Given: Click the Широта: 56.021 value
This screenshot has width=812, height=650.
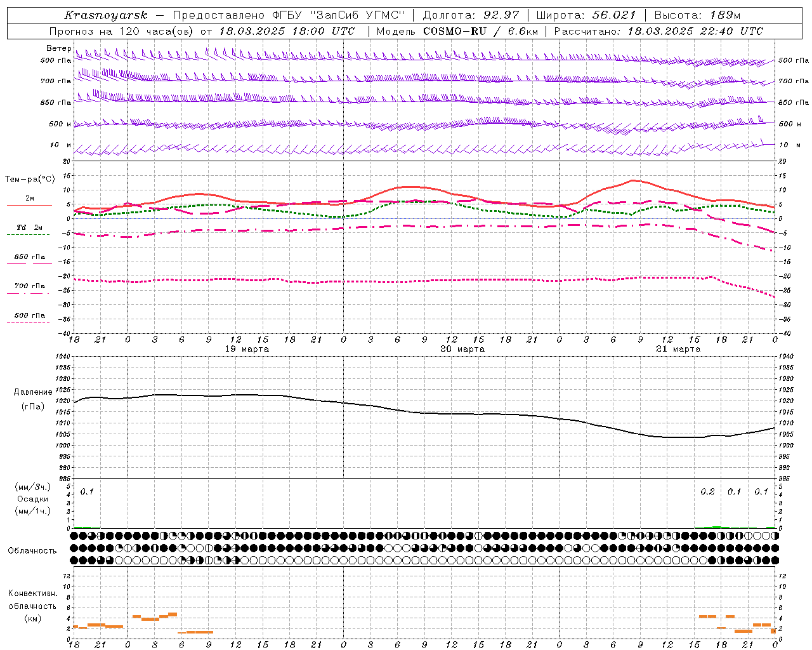Looking at the screenshot, I should [586, 15].
